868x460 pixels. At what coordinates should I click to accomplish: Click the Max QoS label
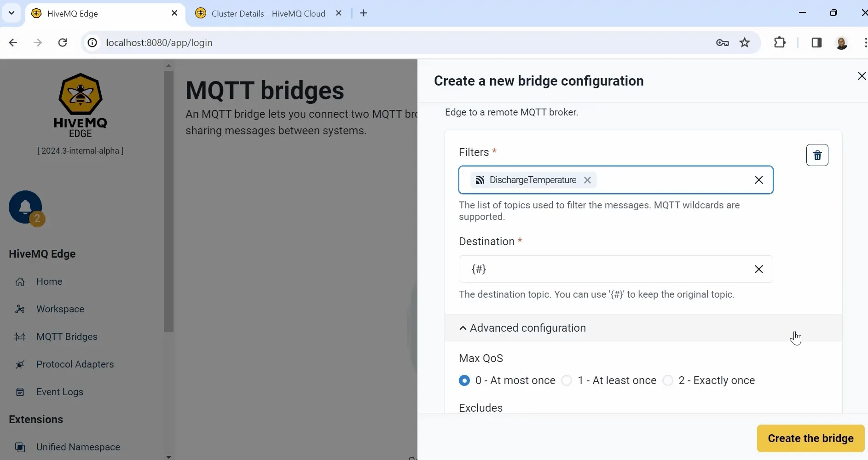pyautogui.click(x=481, y=358)
